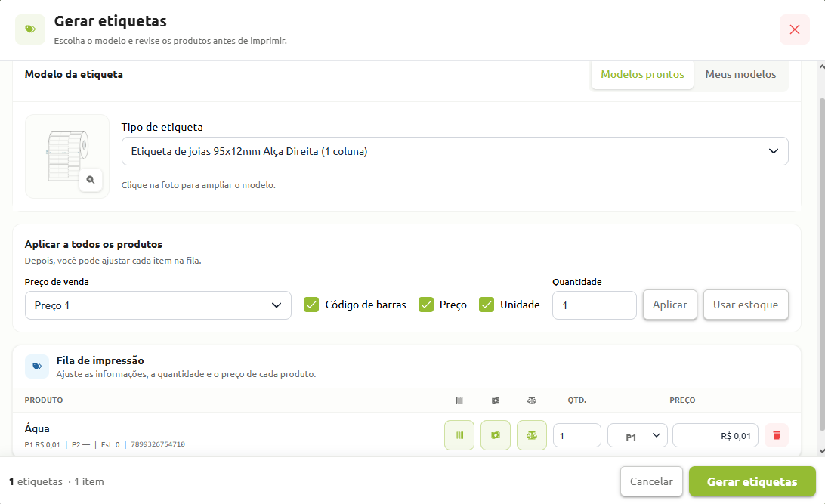The width and height of the screenshot is (825, 504).
Task: Click the PRODUTO column header
Action: pos(44,400)
